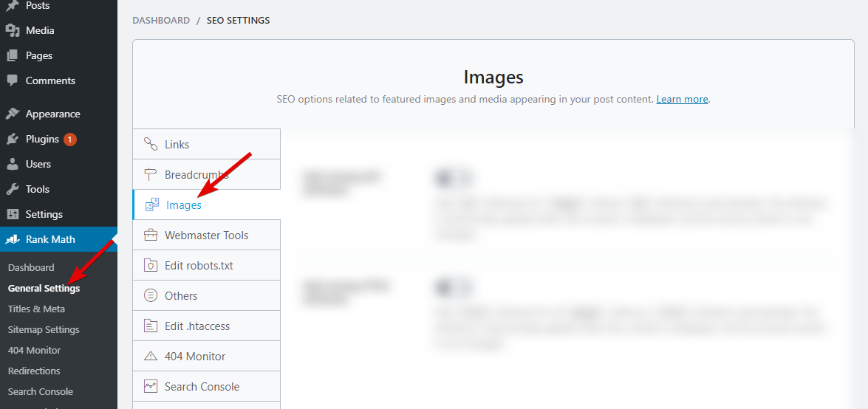Click the 404 Monitor warning triangle icon
Viewport: 868px width, 409px height.
tap(151, 356)
